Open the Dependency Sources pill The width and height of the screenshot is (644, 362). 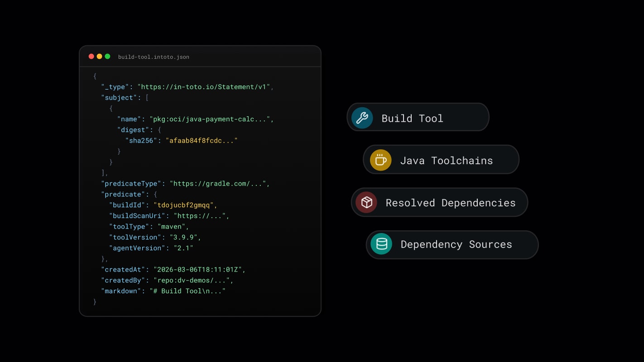point(452,245)
